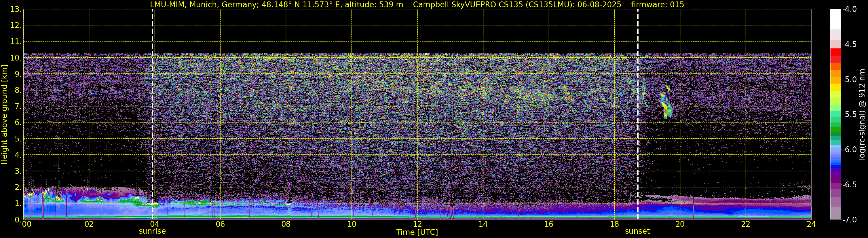Click the time-axis tick label "10"
Screen dimensions: 868x238
[352, 224]
